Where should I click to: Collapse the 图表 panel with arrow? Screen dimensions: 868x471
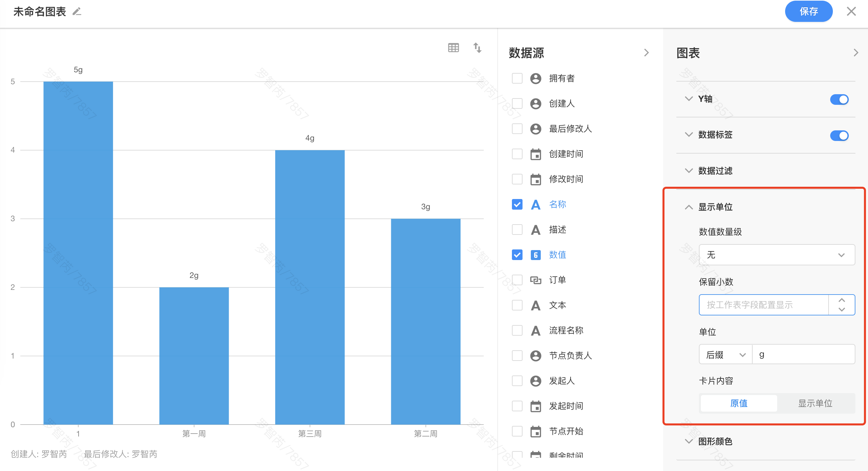[x=855, y=53]
